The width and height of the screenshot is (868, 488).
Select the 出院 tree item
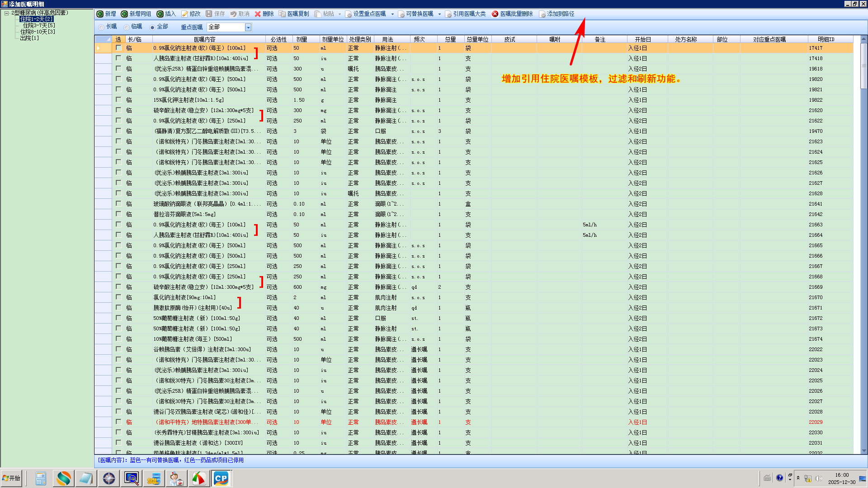point(29,38)
